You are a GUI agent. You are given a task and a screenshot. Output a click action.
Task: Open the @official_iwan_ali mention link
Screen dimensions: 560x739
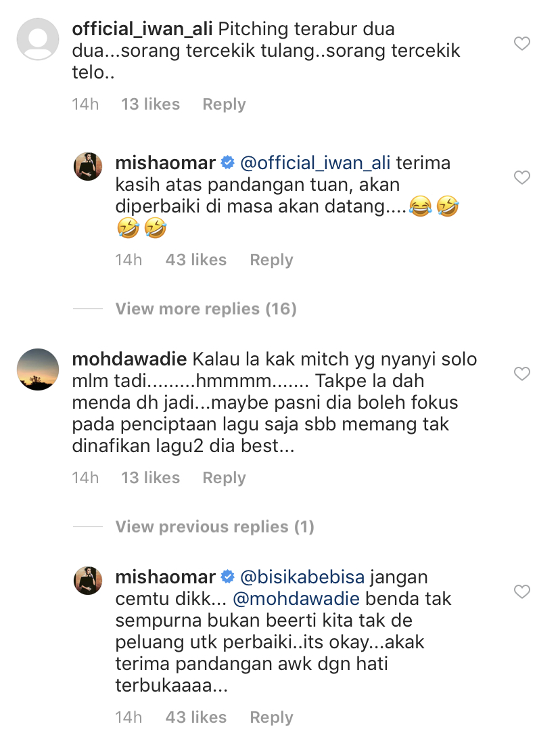(x=315, y=163)
